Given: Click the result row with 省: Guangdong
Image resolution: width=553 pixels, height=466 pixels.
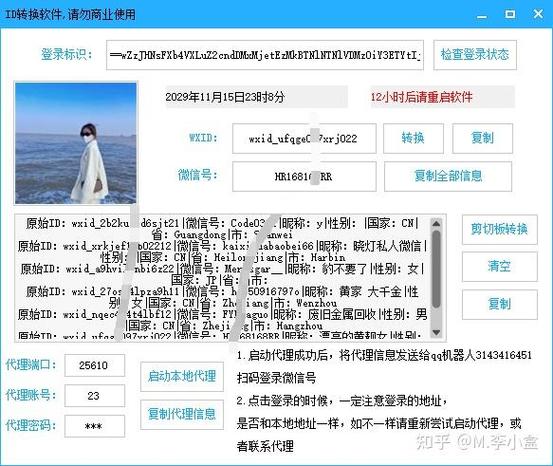Looking at the screenshot, I should click(222, 235).
